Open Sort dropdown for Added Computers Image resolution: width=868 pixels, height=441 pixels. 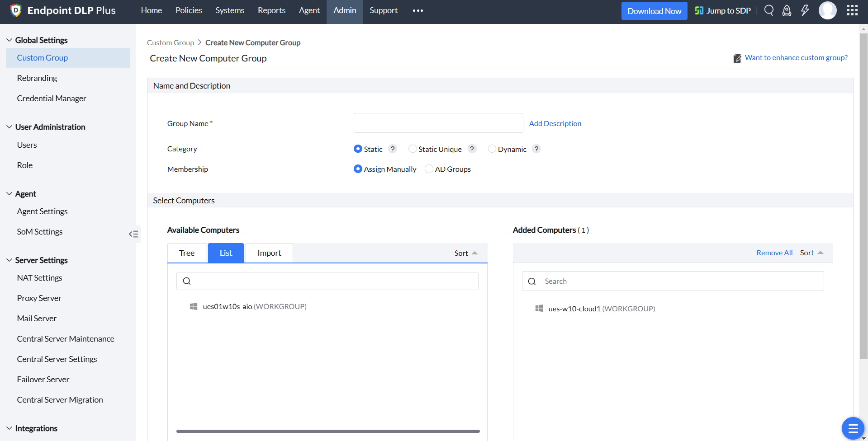pyautogui.click(x=811, y=253)
